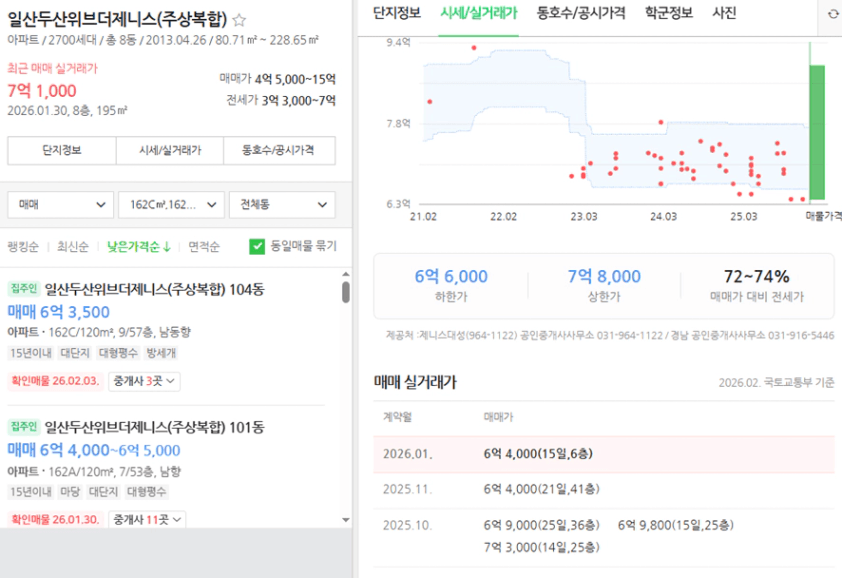Toggle the 동일매물 묶기 checkbox
842x578 pixels.
pos(257,246)
